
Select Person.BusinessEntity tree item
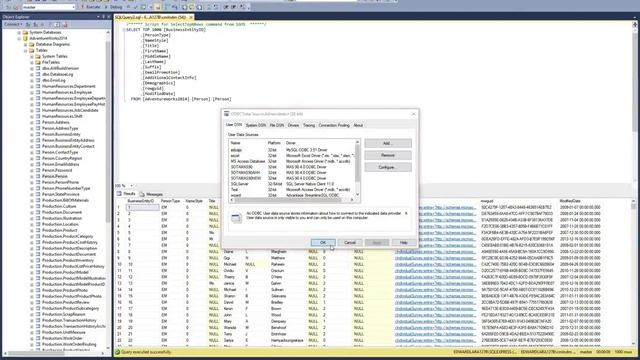[x=61, y=134]
